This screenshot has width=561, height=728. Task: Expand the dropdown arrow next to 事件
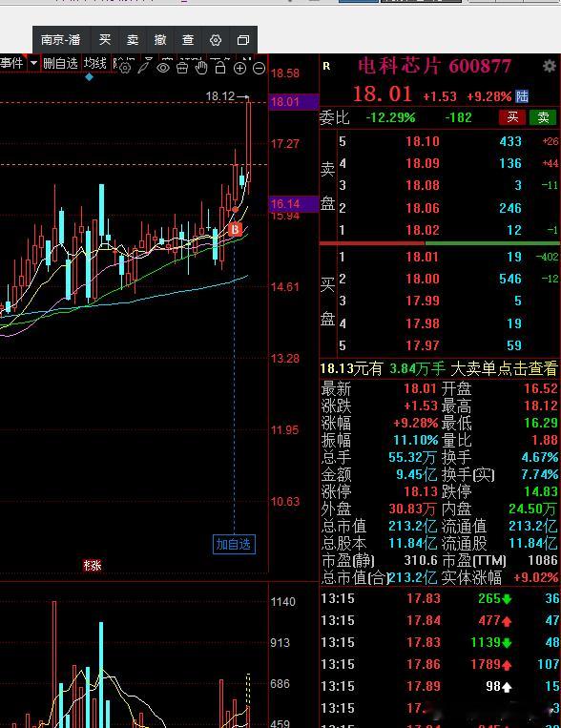click(33, 63)
